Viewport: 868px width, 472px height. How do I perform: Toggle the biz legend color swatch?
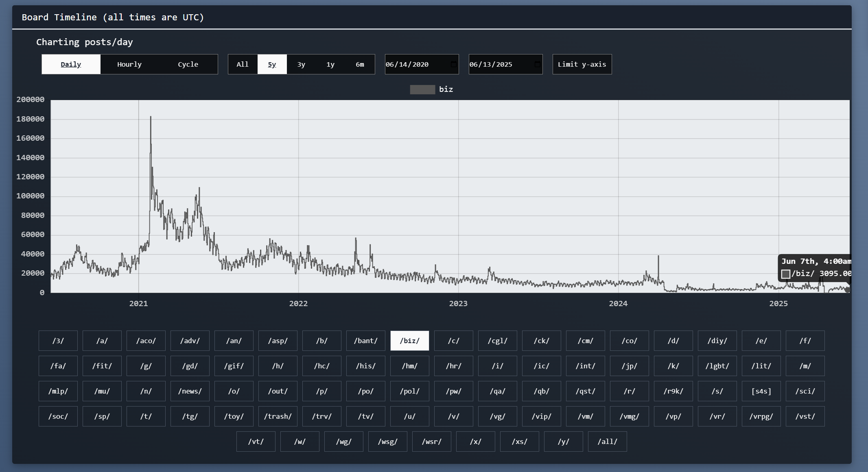(x=422, y=89)
